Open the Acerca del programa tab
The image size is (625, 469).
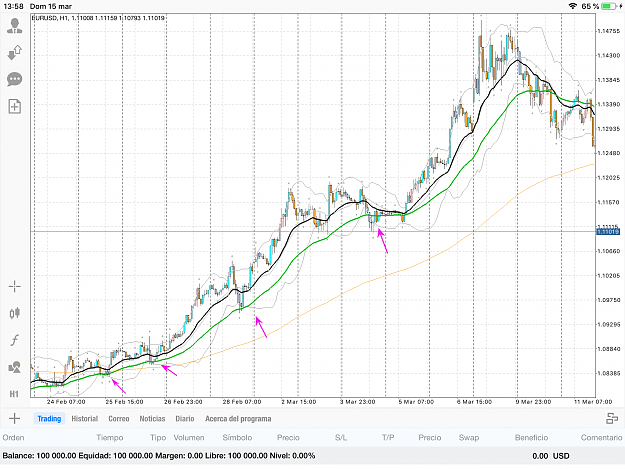point(238,419)
